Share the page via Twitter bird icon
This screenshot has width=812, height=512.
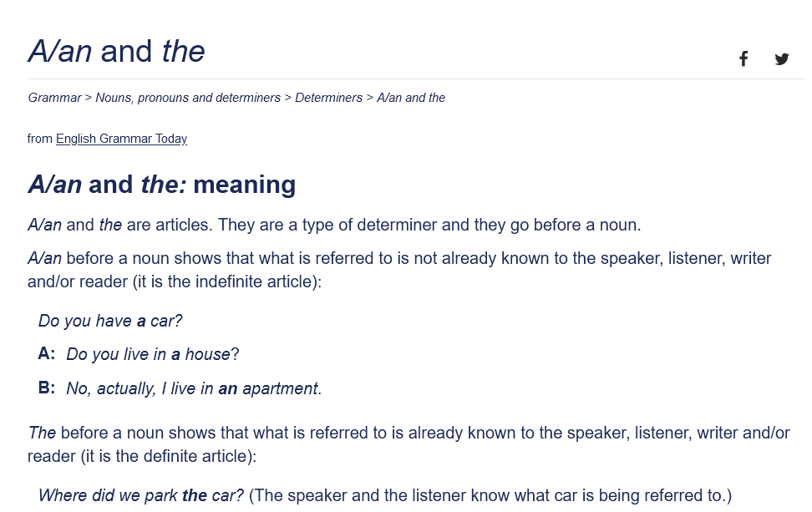coord(781,58)
